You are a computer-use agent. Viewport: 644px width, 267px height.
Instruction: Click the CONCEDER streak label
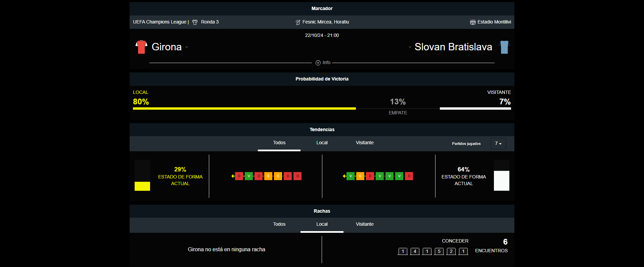coord(455,241)
